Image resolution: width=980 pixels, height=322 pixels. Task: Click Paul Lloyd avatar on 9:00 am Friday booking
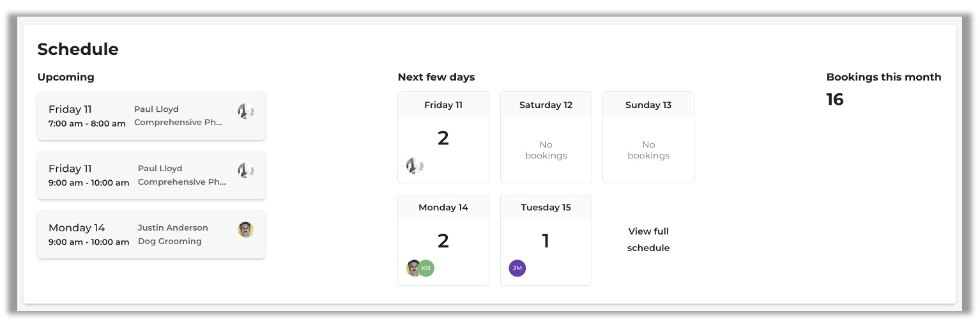pyautogui.click(x=246, y=171)
